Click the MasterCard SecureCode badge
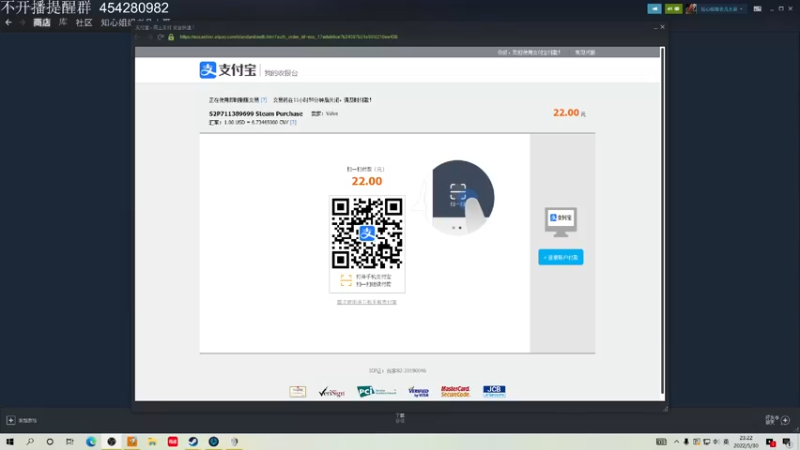The image size is (800, 450). [455, 391]
